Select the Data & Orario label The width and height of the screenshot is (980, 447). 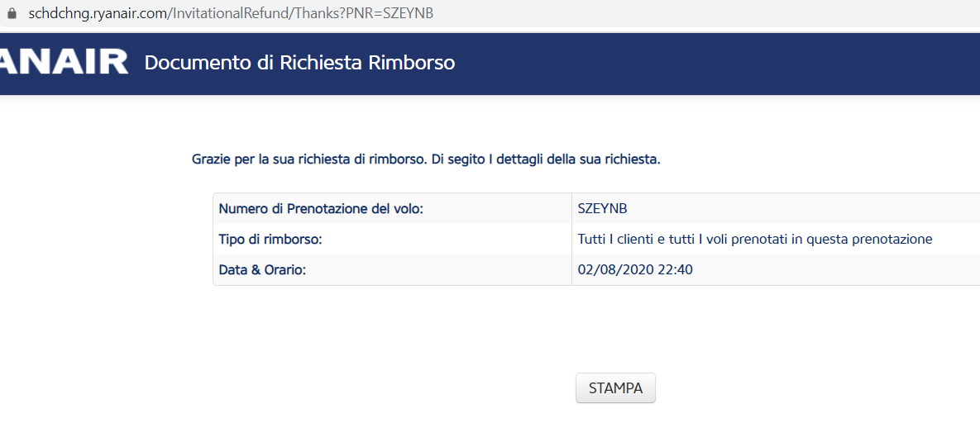coord(262,270)
